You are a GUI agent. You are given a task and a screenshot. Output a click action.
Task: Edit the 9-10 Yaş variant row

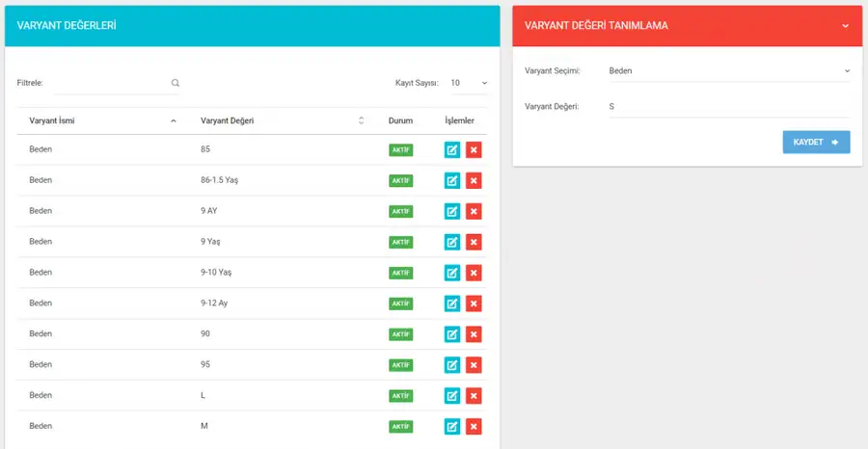[x=452, y=273]
